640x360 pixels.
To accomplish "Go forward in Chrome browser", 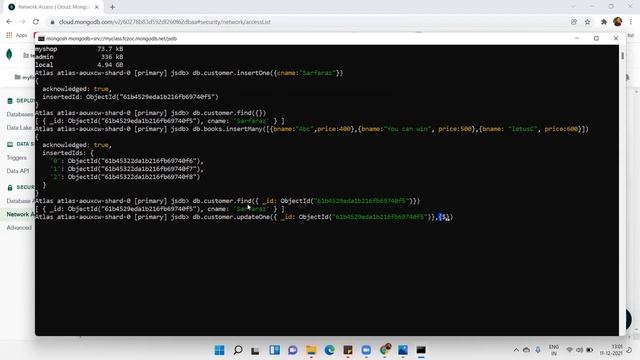I will [22, 22].
